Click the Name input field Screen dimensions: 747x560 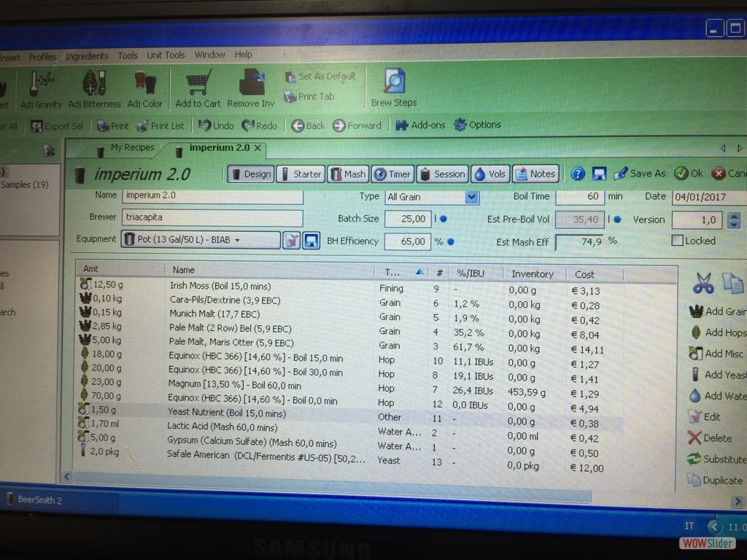pos(212,196)
